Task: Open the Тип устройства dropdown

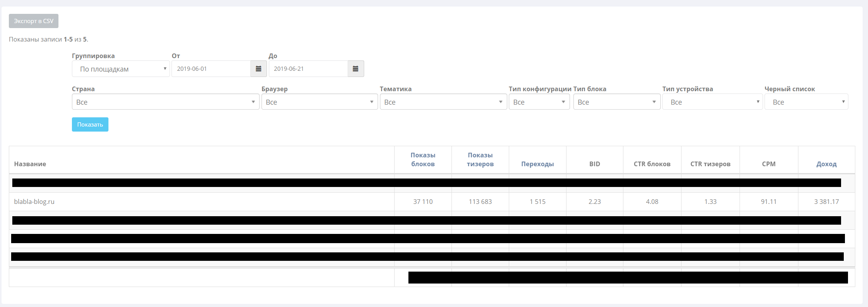Action: coord(712,102)
